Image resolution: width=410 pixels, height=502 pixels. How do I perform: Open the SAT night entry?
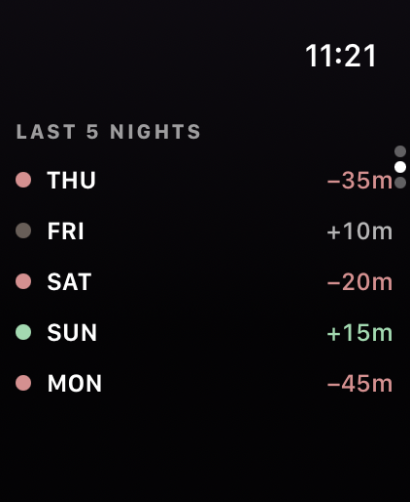coord(204,281)
